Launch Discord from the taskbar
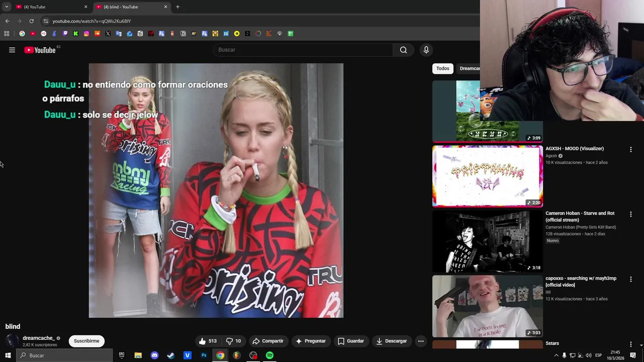 pyautogui.click(x=154, y=355)
